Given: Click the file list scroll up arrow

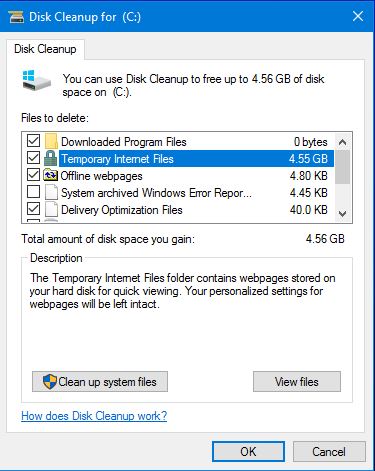Looking at the screenshot, I should [x=342, y=143].
